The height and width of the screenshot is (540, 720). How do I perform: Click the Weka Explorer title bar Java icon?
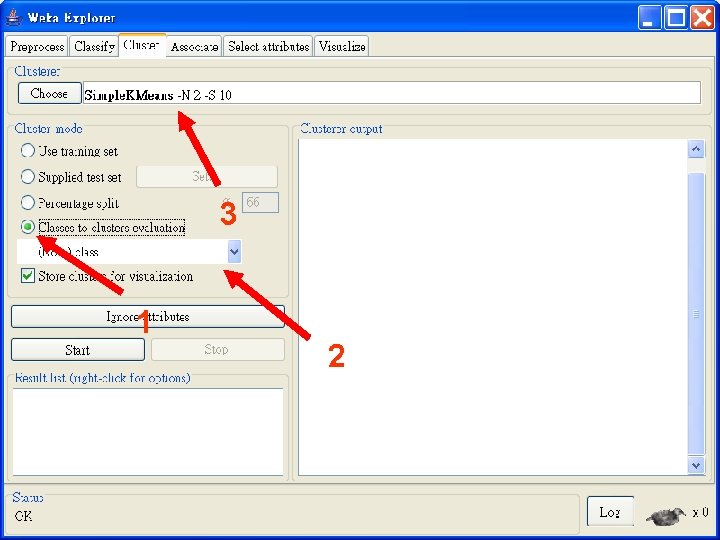[13, 17]
